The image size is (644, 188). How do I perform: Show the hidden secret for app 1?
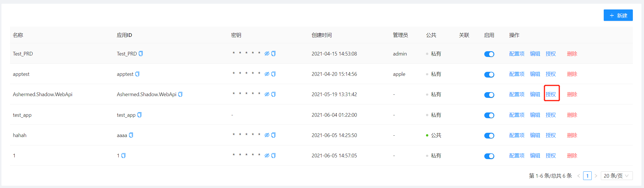tap(267, 155)
